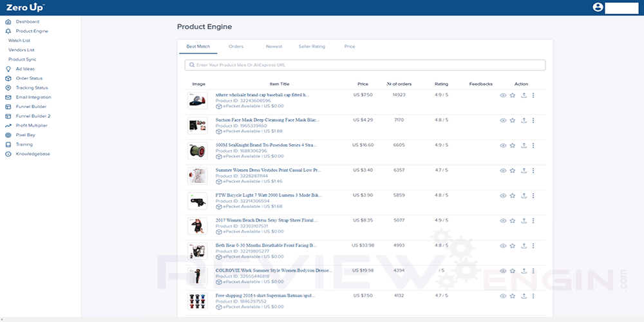
Task: Click the Order Status box icon
Action: coord(8,79)
